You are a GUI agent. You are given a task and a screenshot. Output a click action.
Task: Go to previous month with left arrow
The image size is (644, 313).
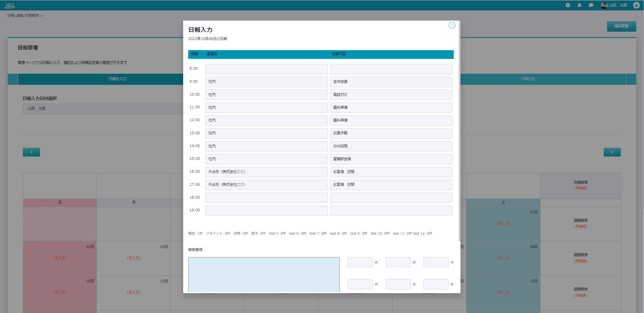(x=31, y=152)
